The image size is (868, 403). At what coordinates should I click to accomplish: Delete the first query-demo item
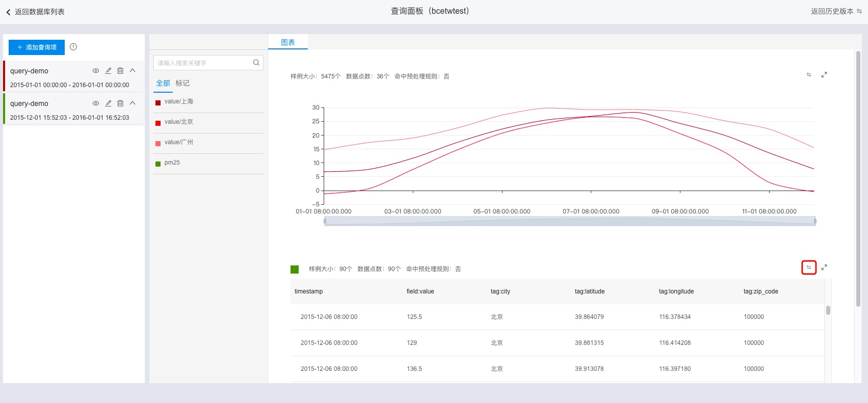pyautogui.click(x=120, y=71)
